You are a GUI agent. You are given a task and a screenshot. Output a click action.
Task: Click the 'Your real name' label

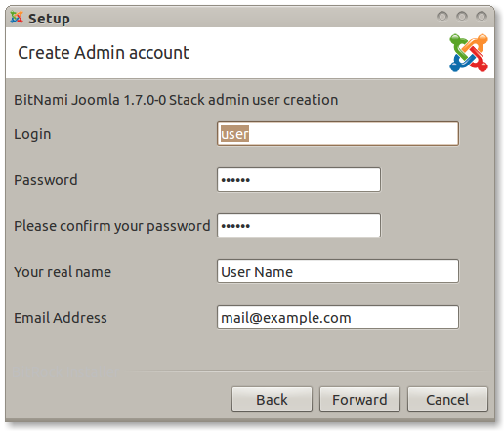tap(63, 272)
